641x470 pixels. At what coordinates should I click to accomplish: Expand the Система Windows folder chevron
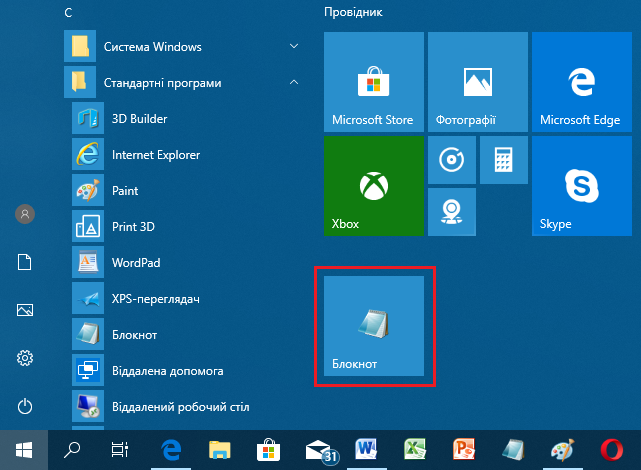point(294,46)
